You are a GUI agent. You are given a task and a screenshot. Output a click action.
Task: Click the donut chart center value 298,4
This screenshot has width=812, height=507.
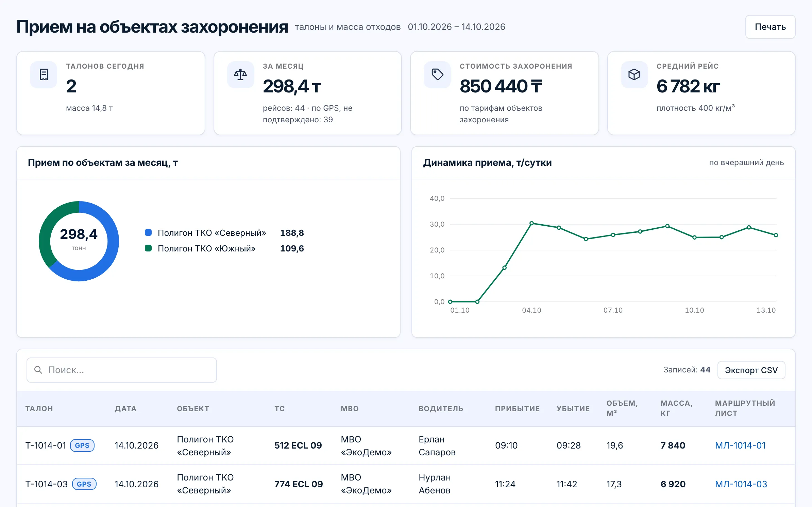(79, 234)
